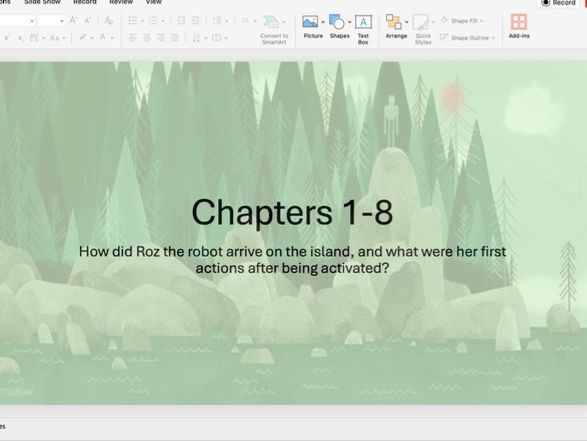Image resolution: width=587 pixels, height=441 pixels.
Task: Expand the Arrange dropdown arrow
Action: pos(407,22)
